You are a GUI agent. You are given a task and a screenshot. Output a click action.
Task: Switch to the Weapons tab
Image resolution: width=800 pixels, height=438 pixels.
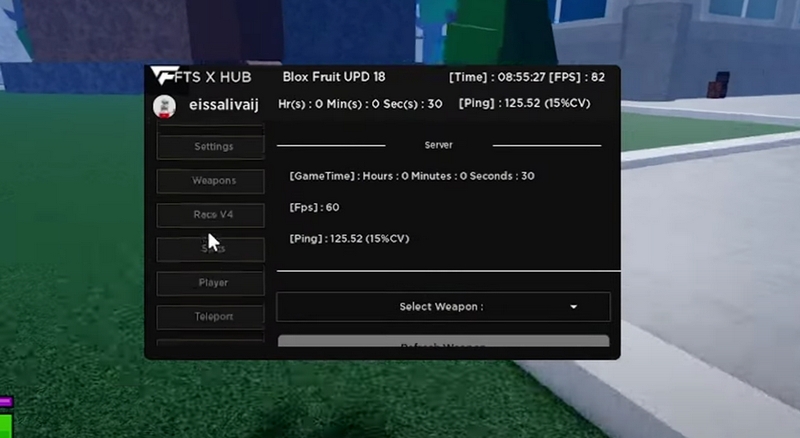(213, 181)
